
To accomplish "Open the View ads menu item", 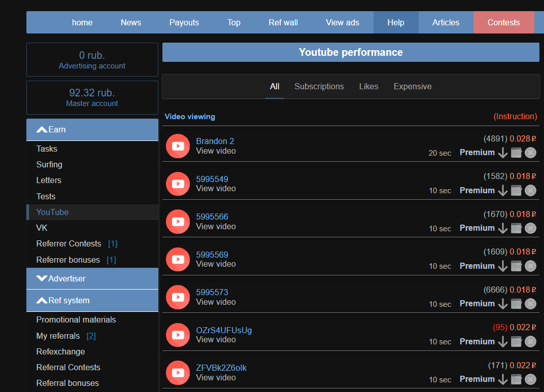I will click(x=343, y=22).
